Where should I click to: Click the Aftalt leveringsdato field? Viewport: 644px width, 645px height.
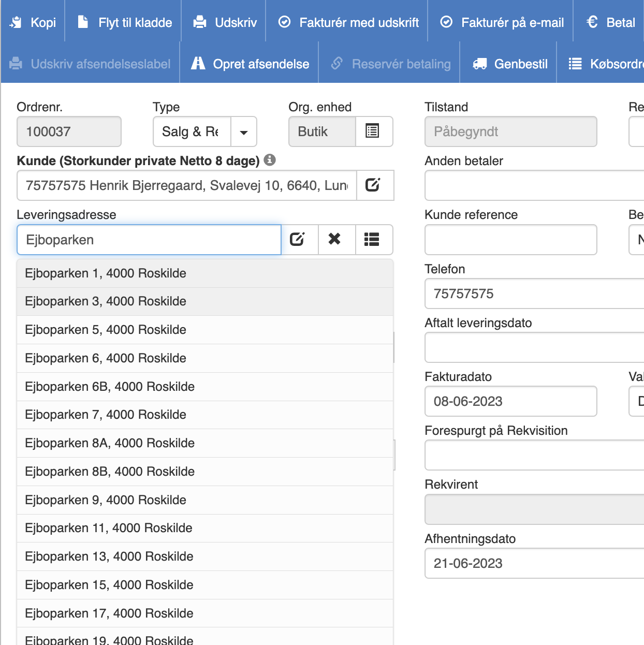pos(534,347)
